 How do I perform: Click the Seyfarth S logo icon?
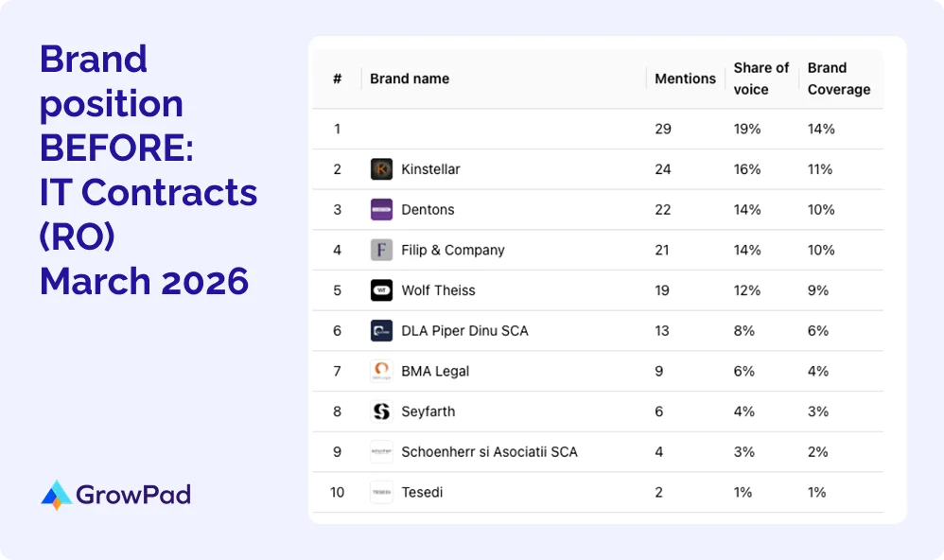point(381,411)
